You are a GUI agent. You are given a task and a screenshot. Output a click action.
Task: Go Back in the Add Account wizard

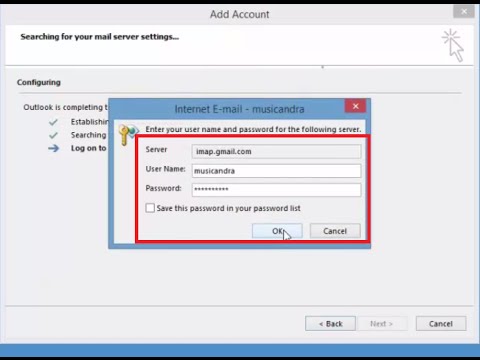tap(330, 324)
